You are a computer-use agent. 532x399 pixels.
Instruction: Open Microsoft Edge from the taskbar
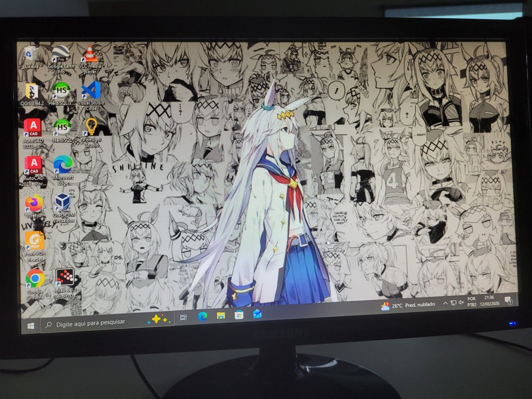(202, 316)
